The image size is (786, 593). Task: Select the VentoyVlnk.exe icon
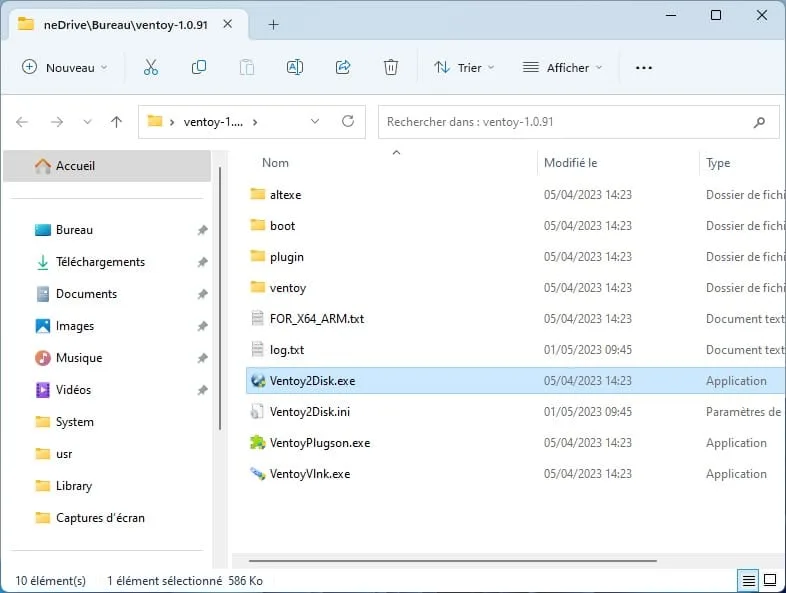(x=258, y=474)
